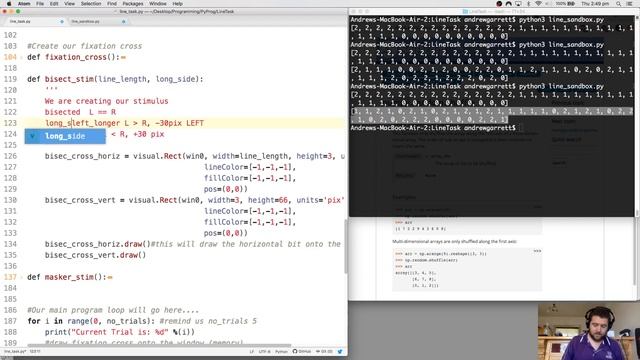
Task: Click UTF-8 encoding in status bar
Action: pos(264,351)
